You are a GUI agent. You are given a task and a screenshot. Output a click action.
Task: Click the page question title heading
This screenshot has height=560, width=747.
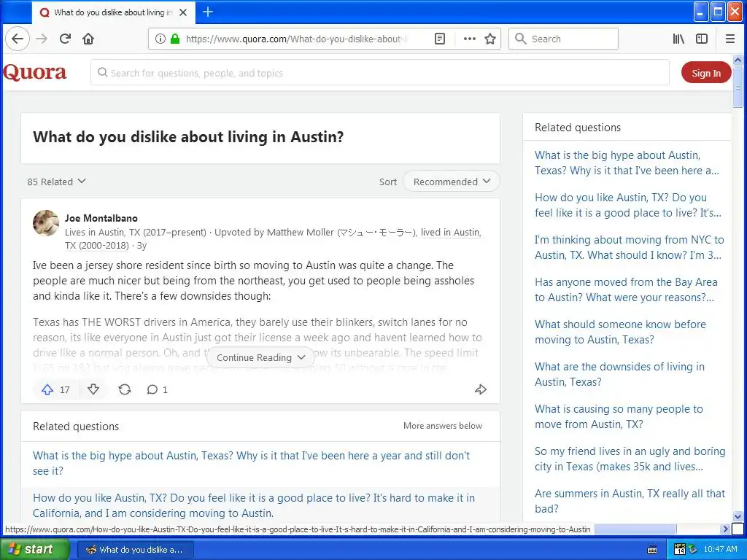188,137
